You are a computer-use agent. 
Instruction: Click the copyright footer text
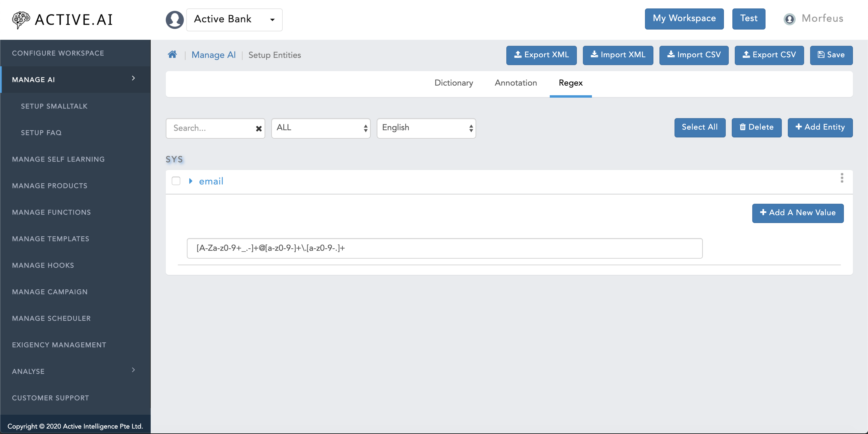pos(75,426)
